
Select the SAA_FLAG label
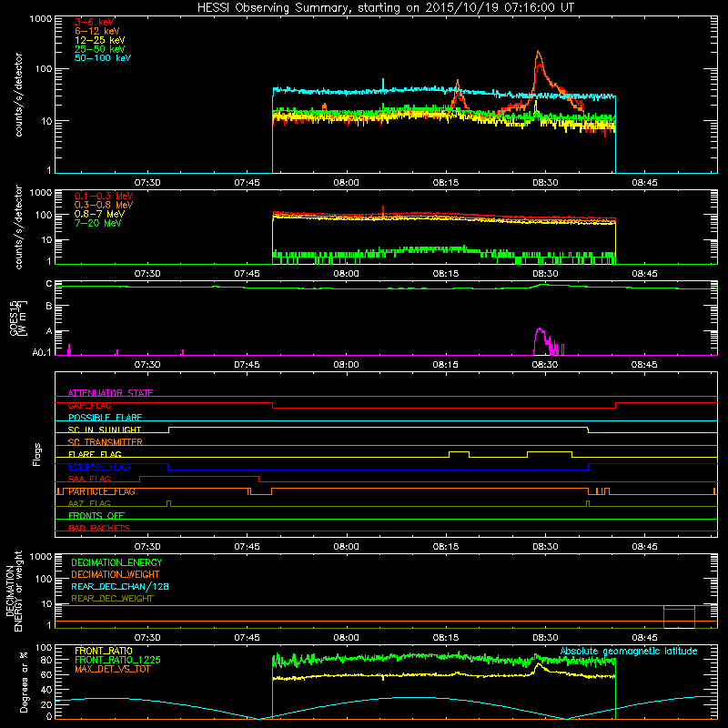89,479
